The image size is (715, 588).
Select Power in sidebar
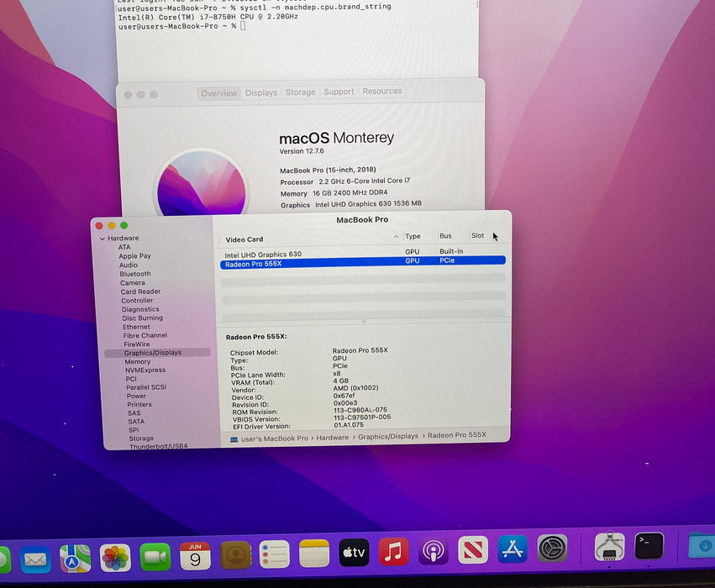tap(137, 396)
